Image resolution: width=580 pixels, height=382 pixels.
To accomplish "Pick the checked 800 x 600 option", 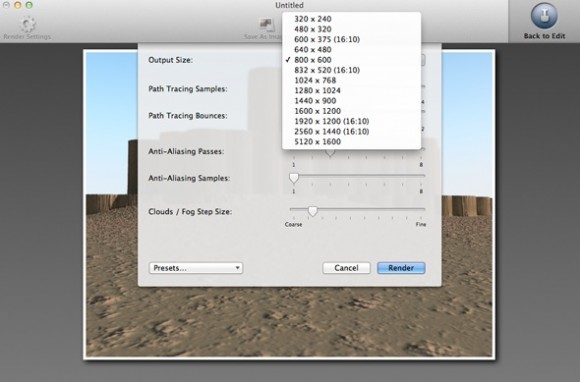I will coord(351,60).
